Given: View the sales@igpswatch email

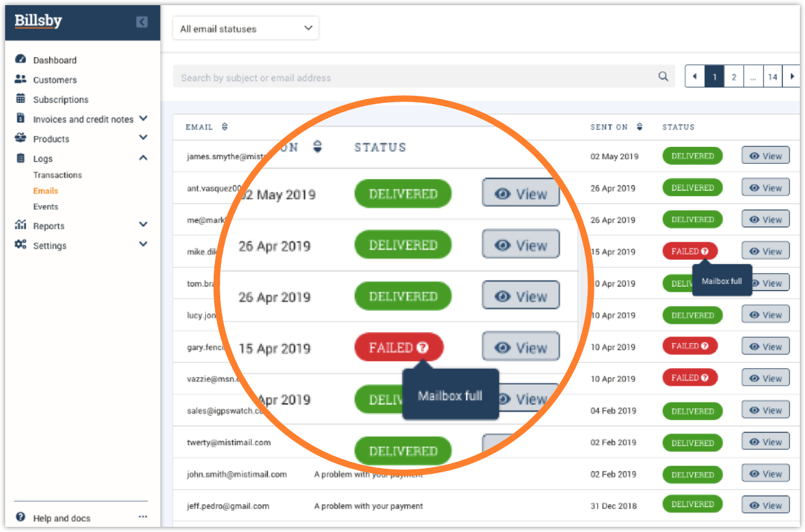Looking at the screenshot, I should (765, 411).
